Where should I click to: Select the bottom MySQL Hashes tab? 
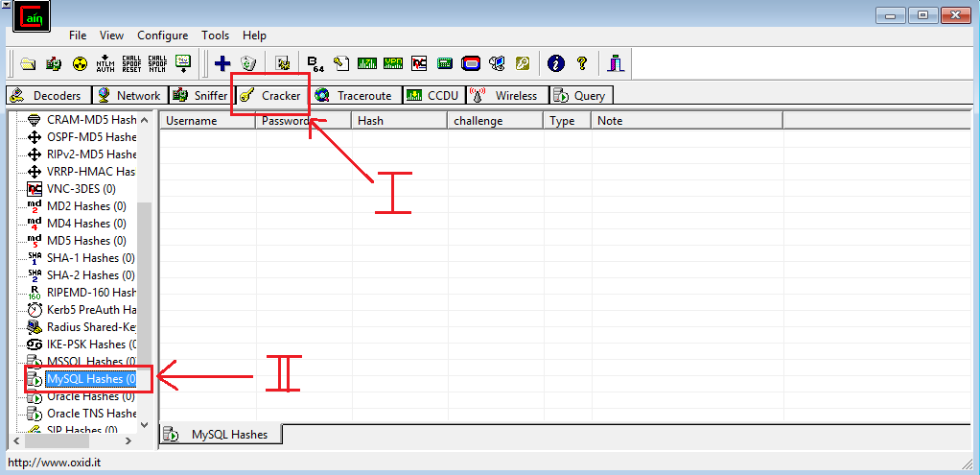pos(222,435)
